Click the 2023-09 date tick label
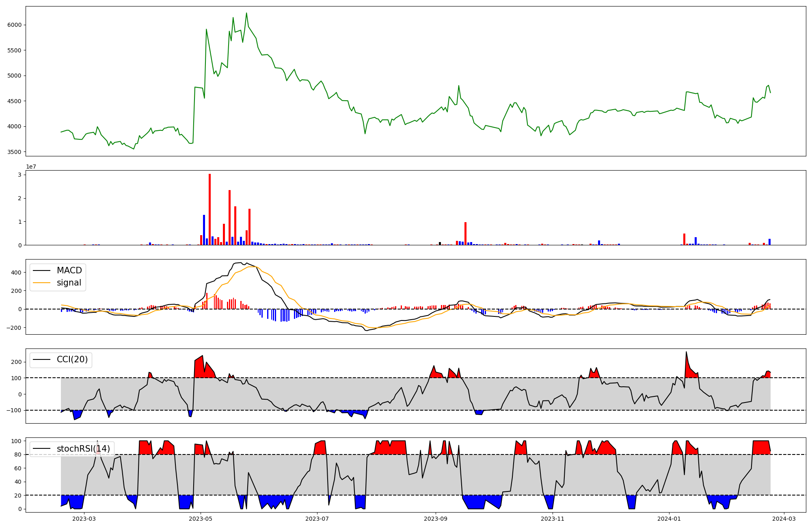812x528 pixels. coord(436,519)
